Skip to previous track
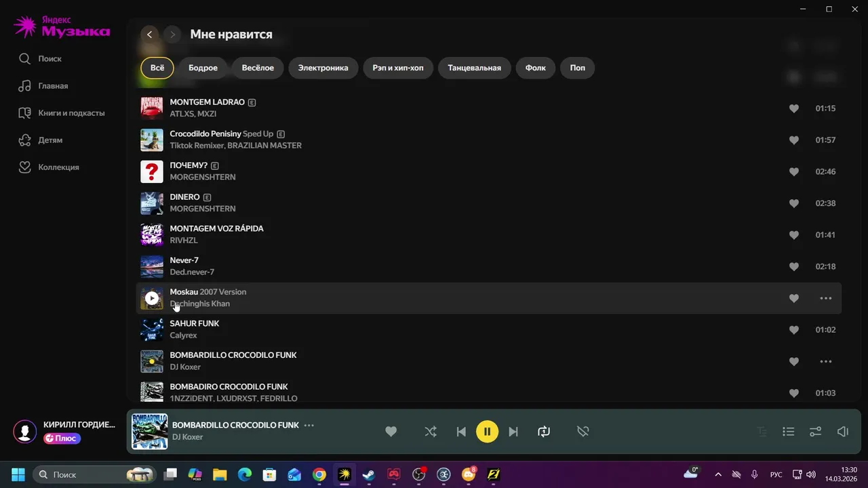Screen dimensions: 868x488 (461, 432)
